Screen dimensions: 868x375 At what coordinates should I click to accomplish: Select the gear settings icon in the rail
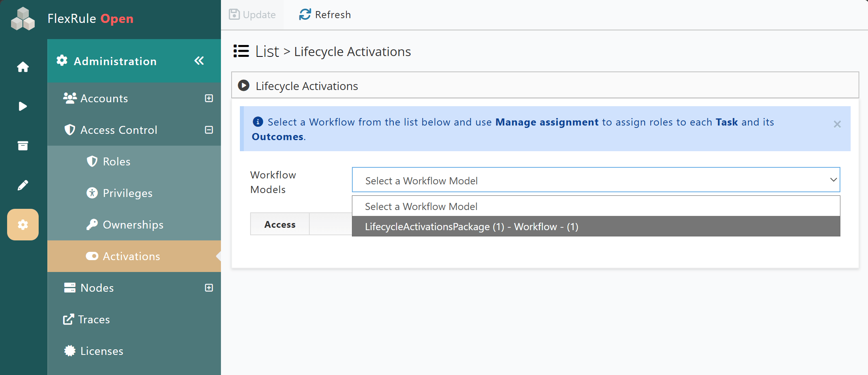point(23,225)
